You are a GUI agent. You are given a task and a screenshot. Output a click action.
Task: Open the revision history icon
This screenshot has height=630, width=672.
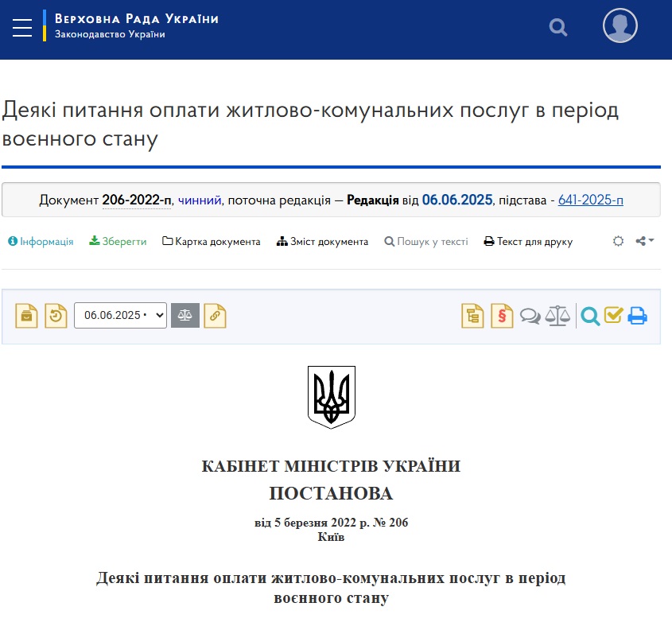click(x=56, y=316)
